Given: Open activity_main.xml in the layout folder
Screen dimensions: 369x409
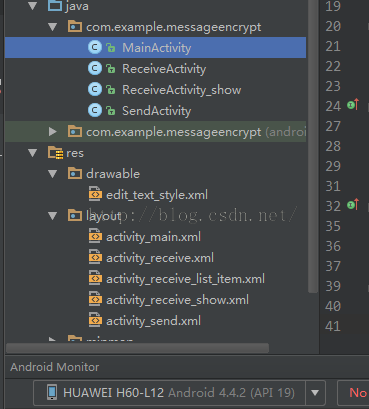Looking at the screenshot, I should click(153, 237).
